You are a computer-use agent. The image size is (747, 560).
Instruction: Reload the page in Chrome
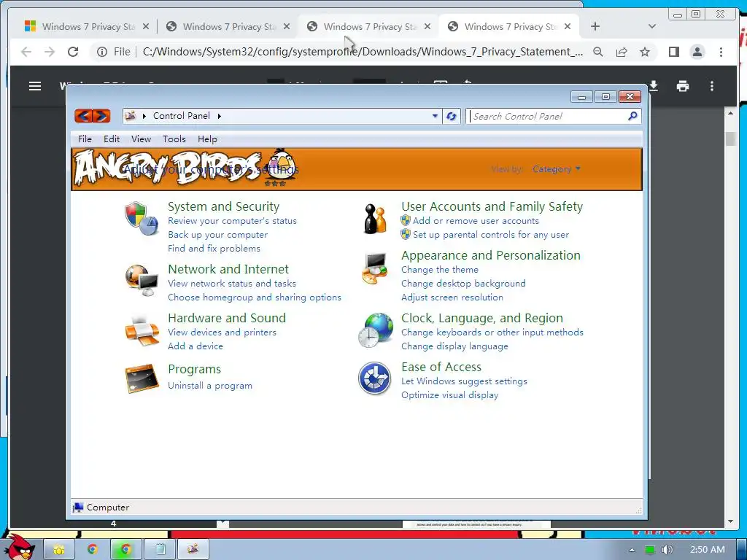point(73,52)
